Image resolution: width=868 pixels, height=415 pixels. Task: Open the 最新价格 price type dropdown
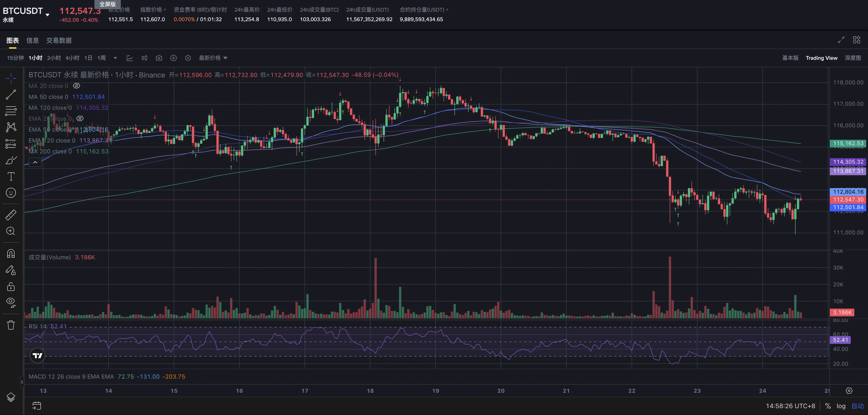[x=213, y=58]
